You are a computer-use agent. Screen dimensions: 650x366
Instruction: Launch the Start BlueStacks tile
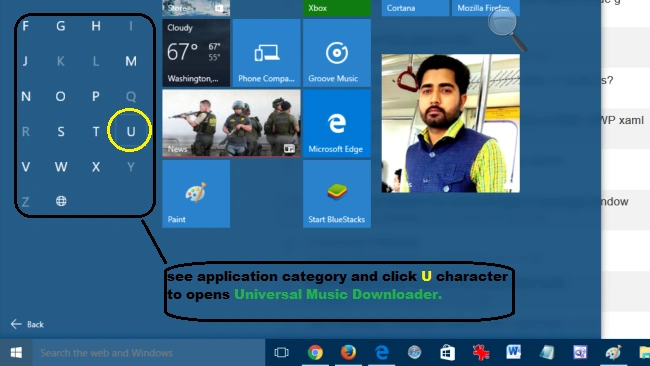[x=337, y=194]
